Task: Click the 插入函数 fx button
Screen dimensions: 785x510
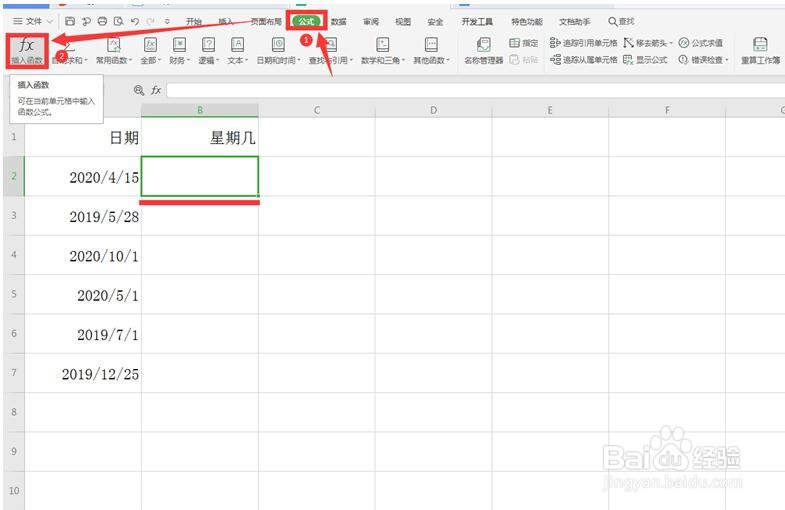Action: 27,51
